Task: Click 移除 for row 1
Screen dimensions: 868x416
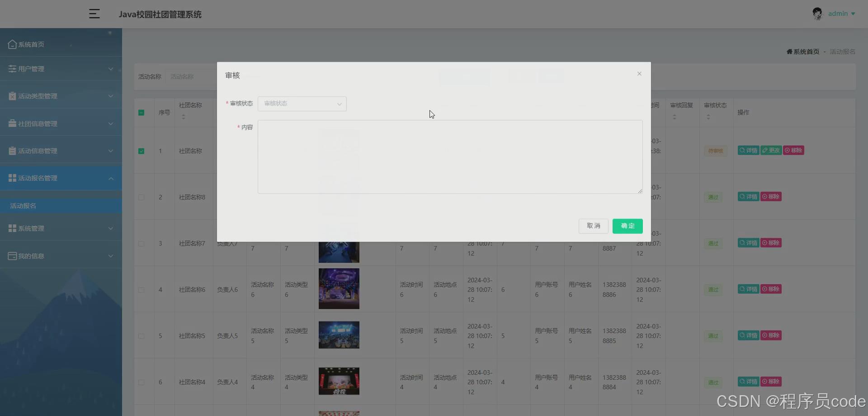Action: click(793, 151)
